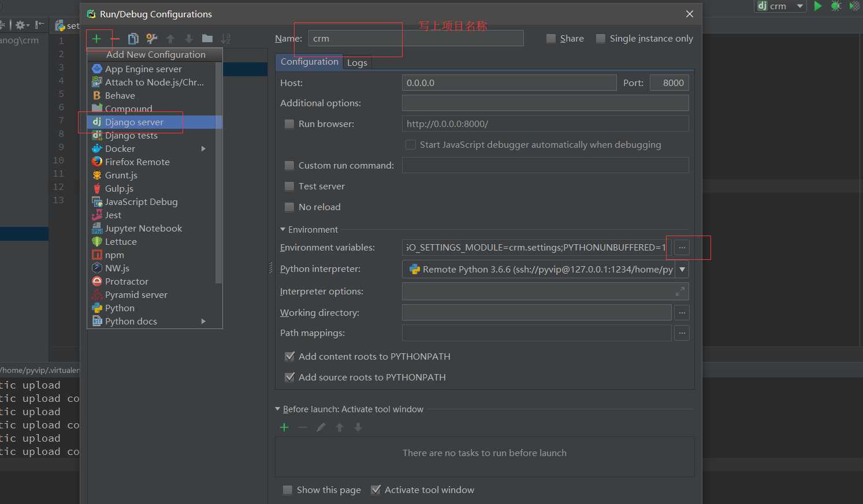
Task: Click the edit before-launch task pencil icon
Action: [x=321, y=427]
